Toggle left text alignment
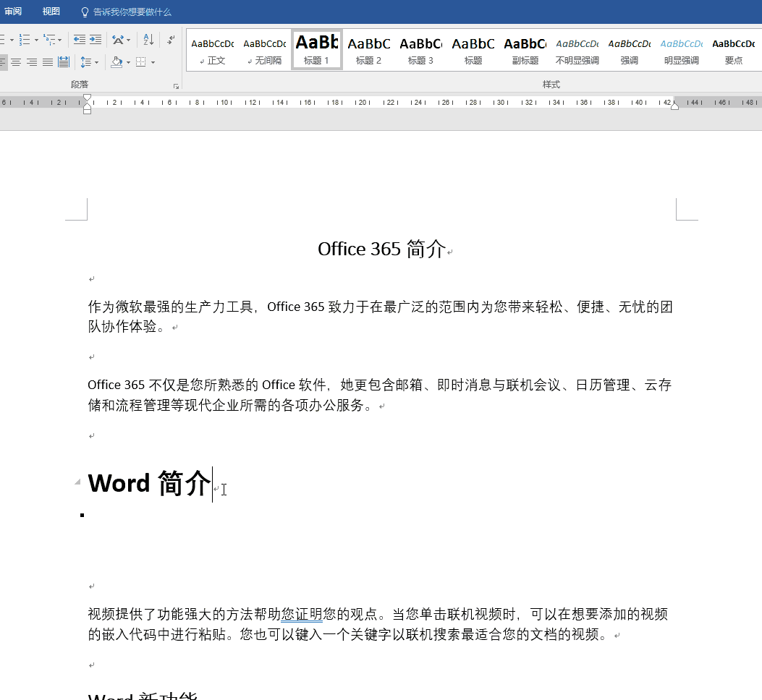This screenshot has width=762, height=700. tap(3, 62)
